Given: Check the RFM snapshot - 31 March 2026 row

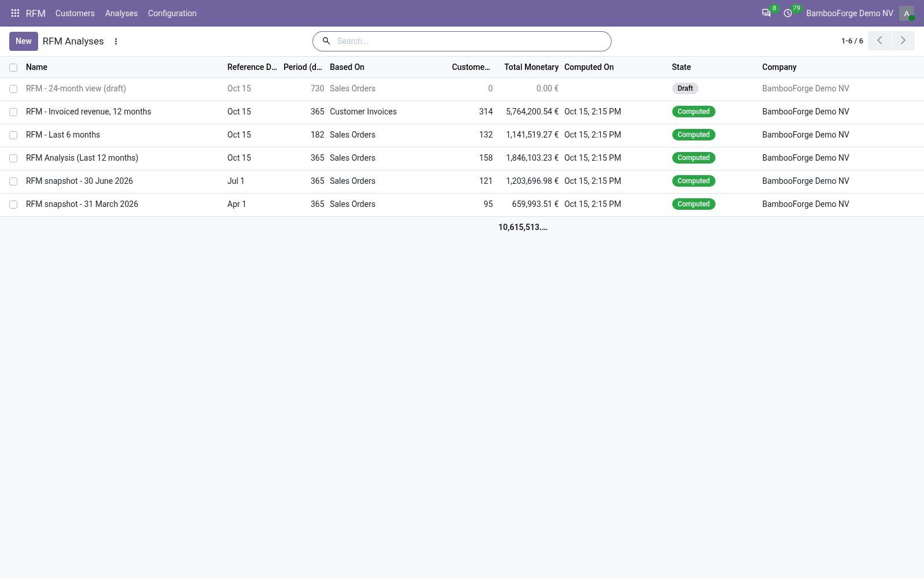Looking at the screenshot, I should 13,205.
